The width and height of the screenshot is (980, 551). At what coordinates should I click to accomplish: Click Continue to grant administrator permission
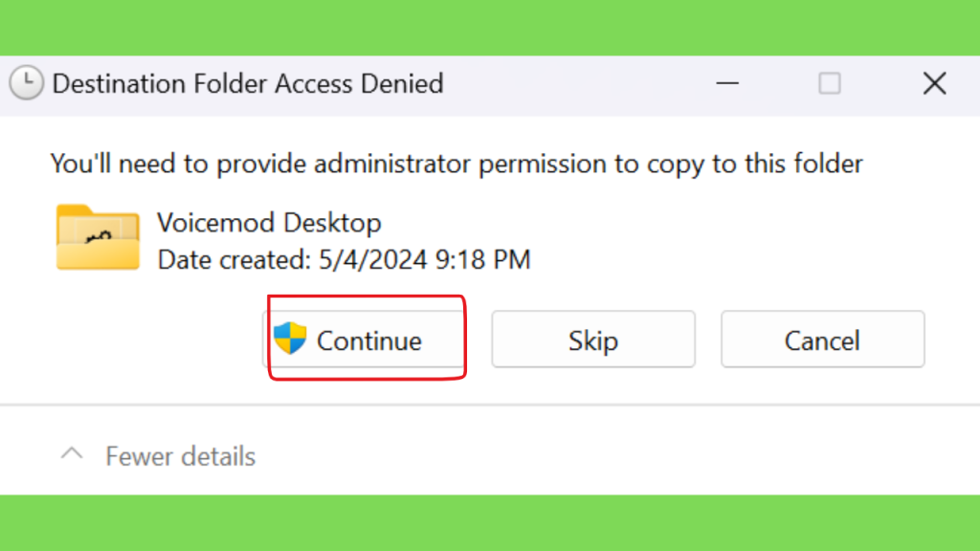click(x=365, y=340)
